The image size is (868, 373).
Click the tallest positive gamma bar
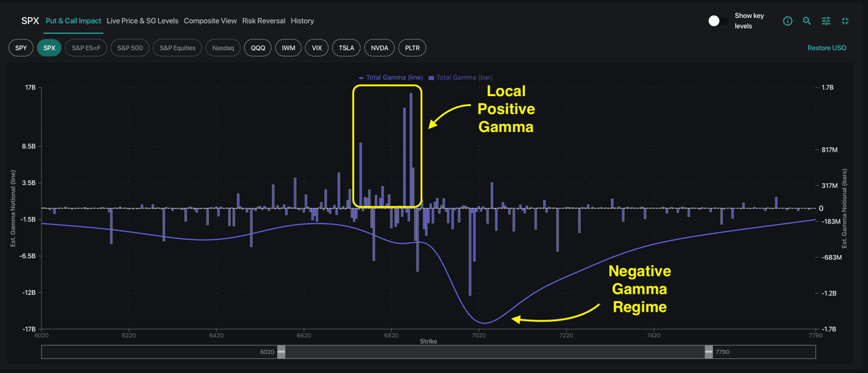point(411,150)
